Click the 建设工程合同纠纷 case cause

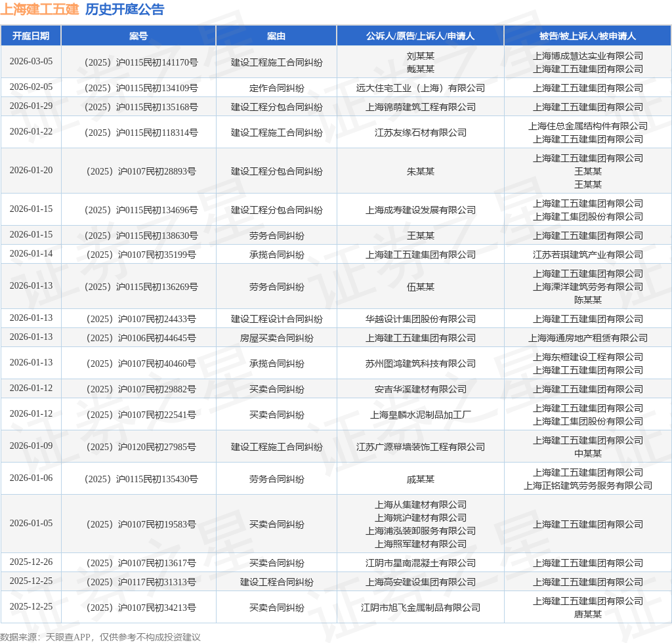pyautogui.click(x=276, y=582)
